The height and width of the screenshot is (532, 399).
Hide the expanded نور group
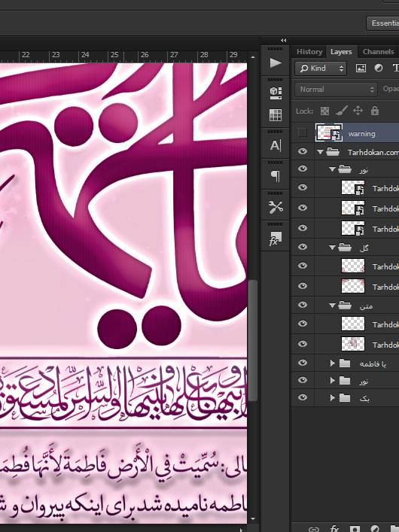pos(303,169)
